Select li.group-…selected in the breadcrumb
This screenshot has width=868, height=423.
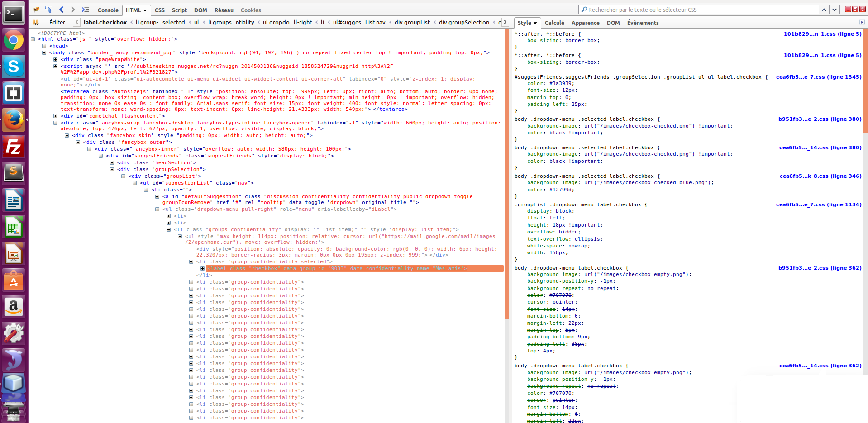tap(160, 22)
